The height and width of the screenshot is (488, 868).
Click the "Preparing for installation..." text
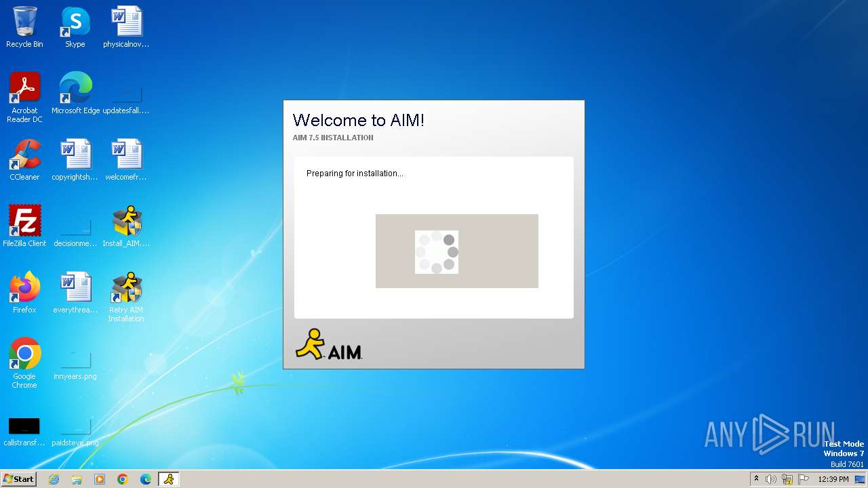355,174
